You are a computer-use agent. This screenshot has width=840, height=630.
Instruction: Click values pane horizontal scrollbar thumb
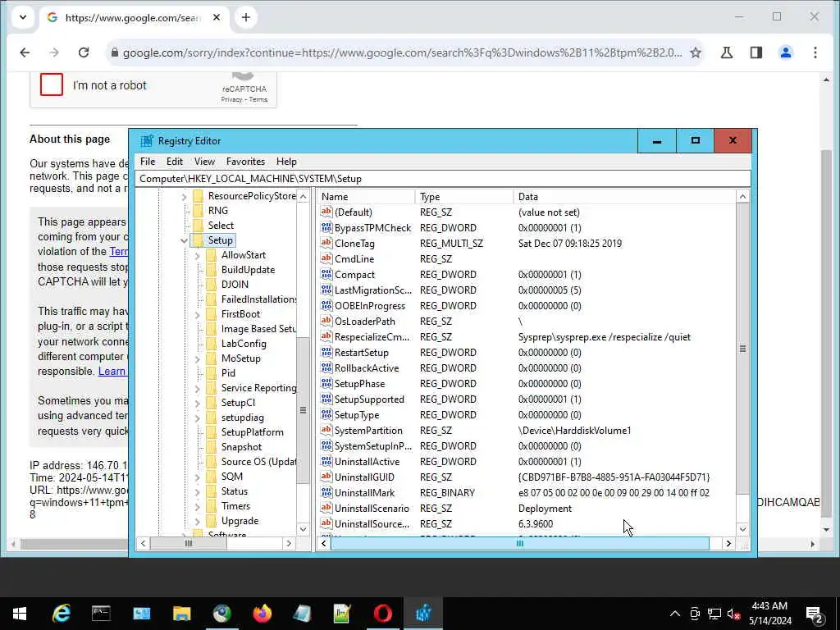(519, 543)
